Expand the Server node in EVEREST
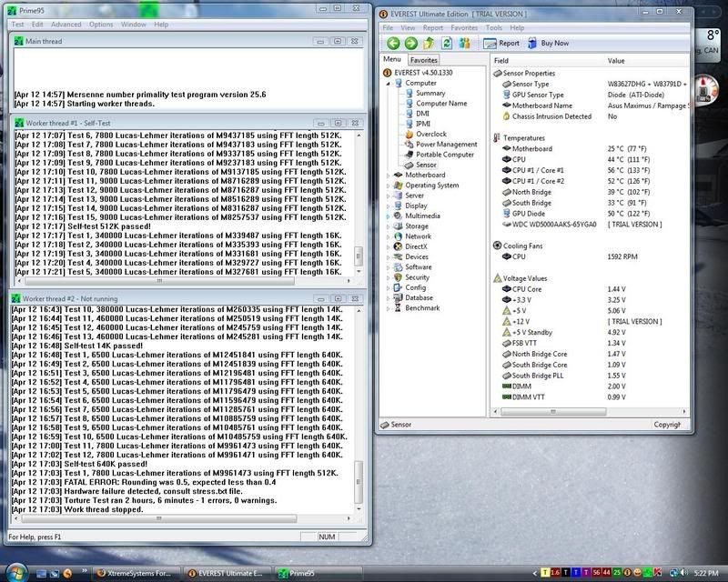Viewport: 728px width, 582px height. [389, 196]
